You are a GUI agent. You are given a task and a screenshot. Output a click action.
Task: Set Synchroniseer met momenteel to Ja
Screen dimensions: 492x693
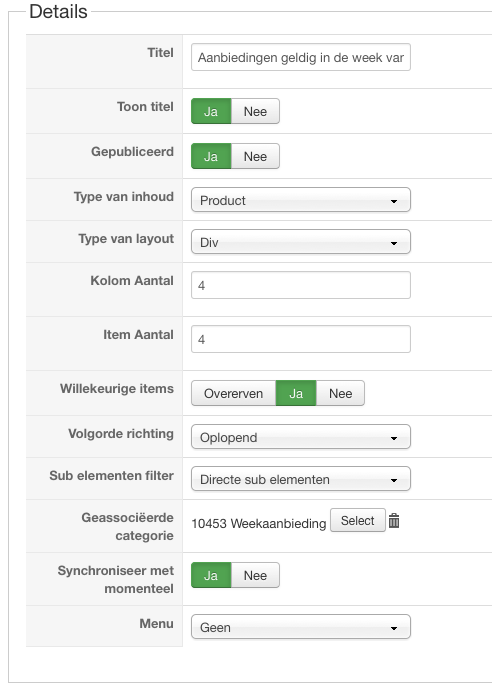pyautogui.click(x=211, y=575)
